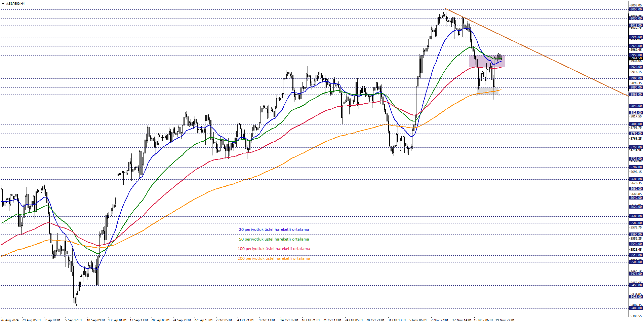Click the 5950.00 price level label
644x324 pixels.
coord(636,55)
